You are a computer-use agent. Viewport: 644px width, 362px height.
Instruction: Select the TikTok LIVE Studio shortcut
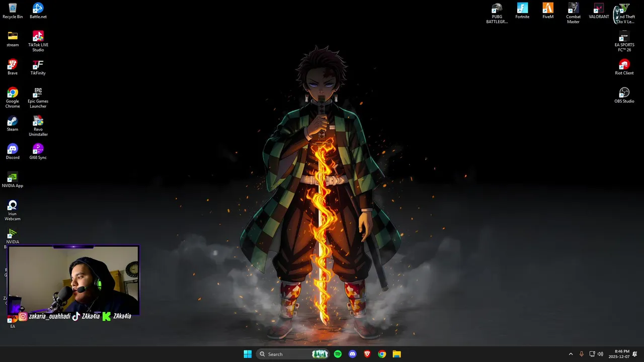[x=38, y=41]
